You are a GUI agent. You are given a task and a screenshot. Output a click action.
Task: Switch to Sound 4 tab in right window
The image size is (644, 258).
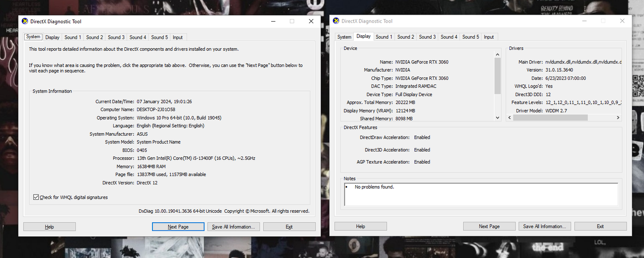click(x=449, y=37)
